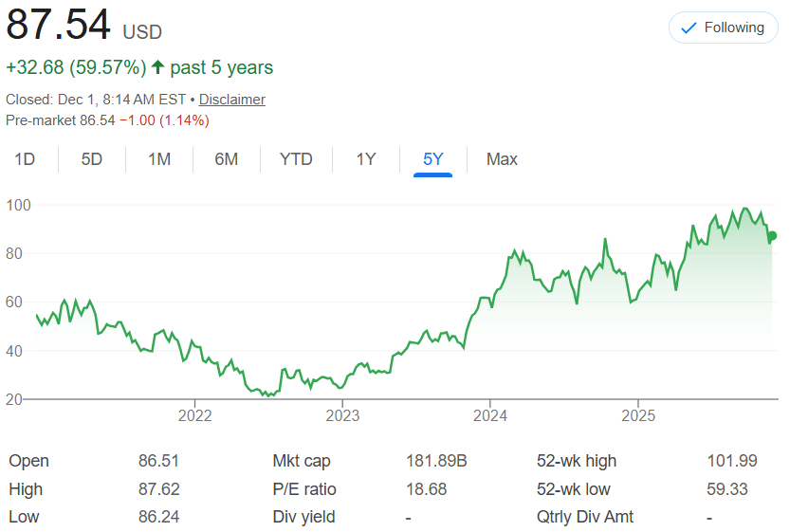Show the 1M price chart
The width and height of the screenshot is (790, 532).
coord(159,159)
